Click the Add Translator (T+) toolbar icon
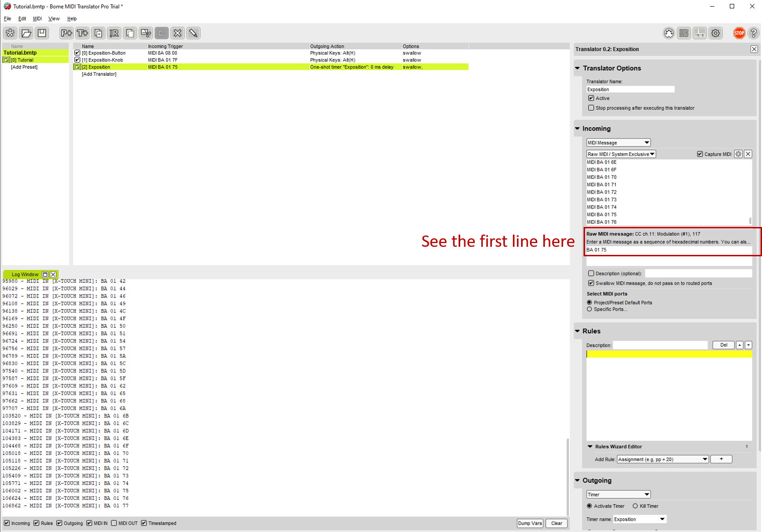762x532 pixels. click(82, 33)
